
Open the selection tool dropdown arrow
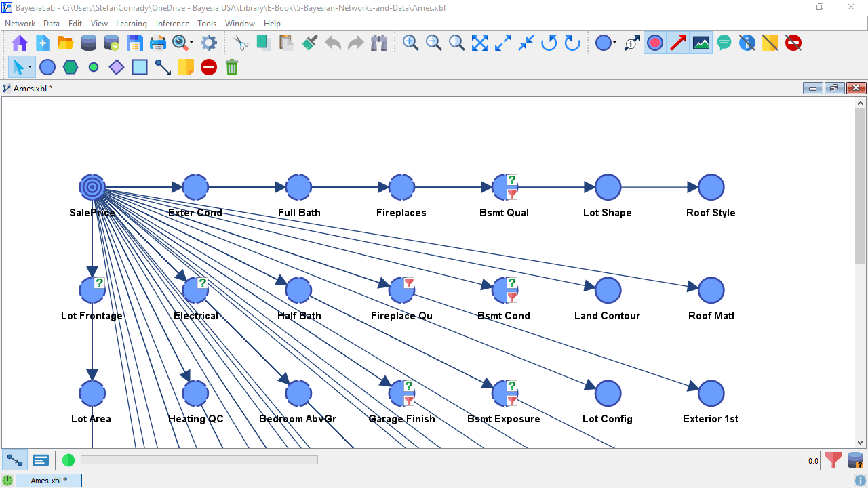pos(31,67)
